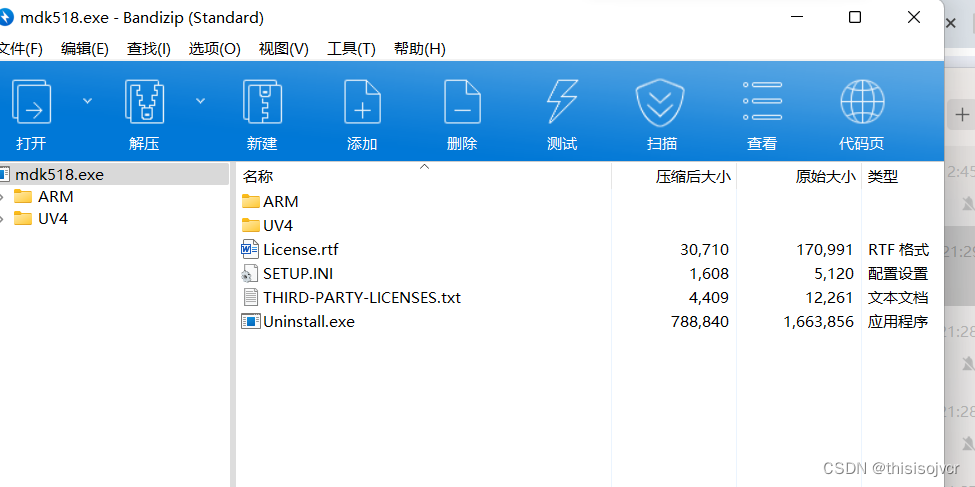Image resolution: width=975 pixels, height=487 pixels.
Task: Open the dropdown arrow next to 解压
Action: [200, 101]
